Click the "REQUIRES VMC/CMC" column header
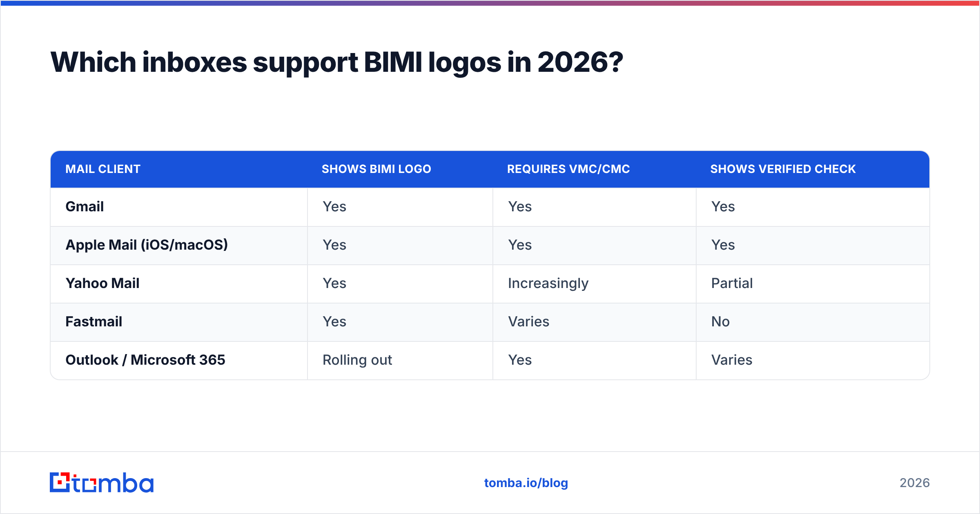980x514 pixels. click(x=568, y=169)
